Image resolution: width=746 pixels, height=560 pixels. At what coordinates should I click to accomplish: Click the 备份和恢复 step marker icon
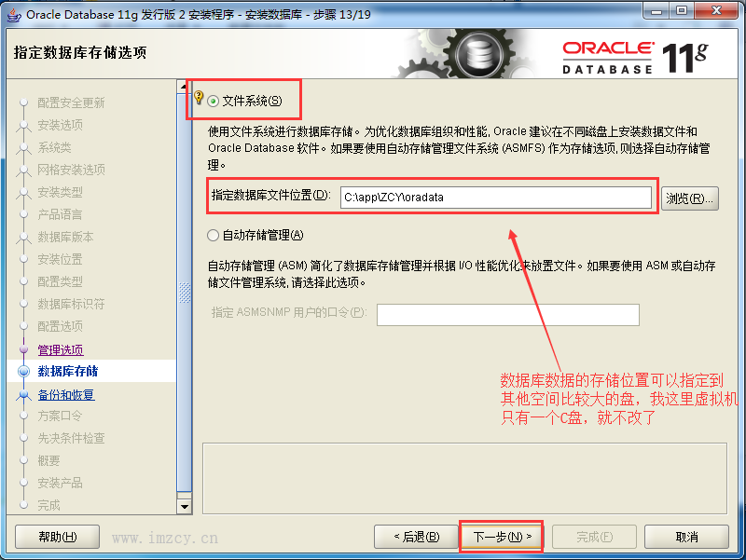(23, 394)
